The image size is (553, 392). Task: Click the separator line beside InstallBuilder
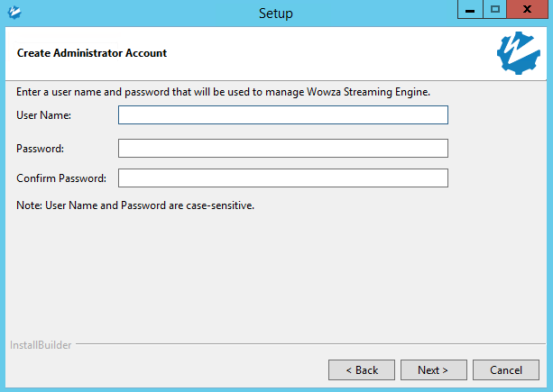click(x=307, y=344)
